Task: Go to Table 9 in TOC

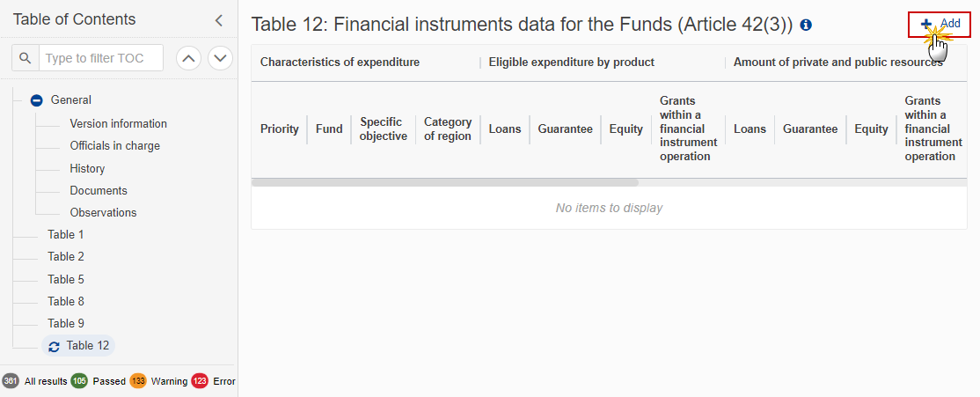Action: 66,323
